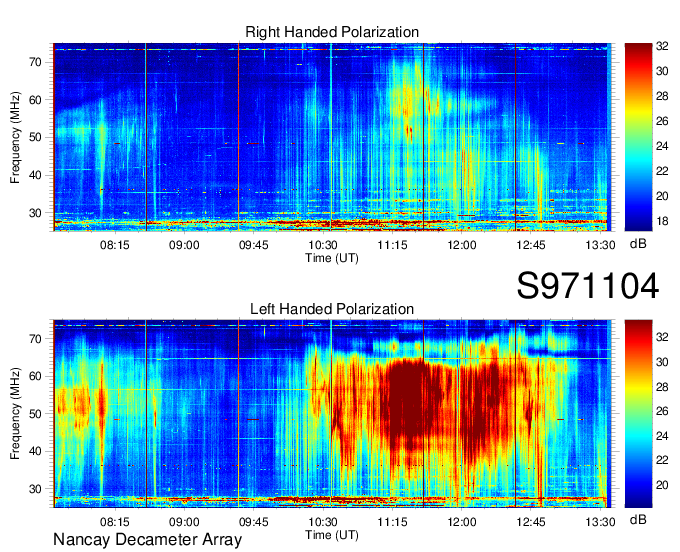This screenshot has width=680, height=552.
Task: Click 12:45 tick on Left Handed time axis
Action: [531, 522]
